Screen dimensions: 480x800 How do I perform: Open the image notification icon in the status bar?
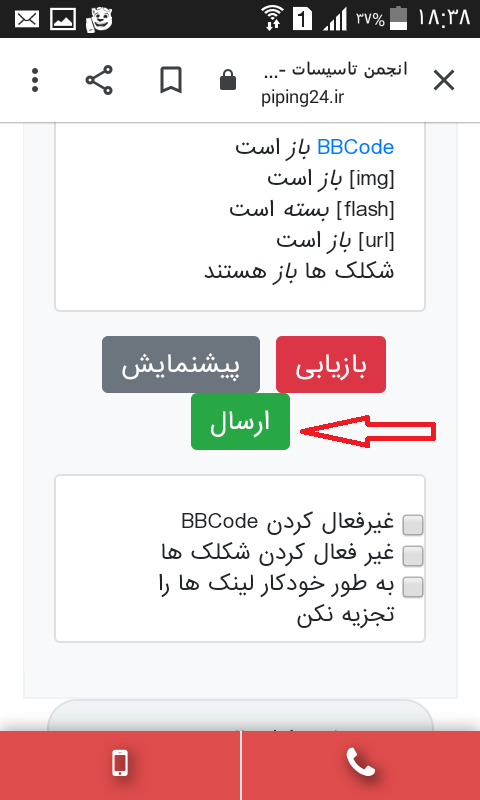[63, 19]
